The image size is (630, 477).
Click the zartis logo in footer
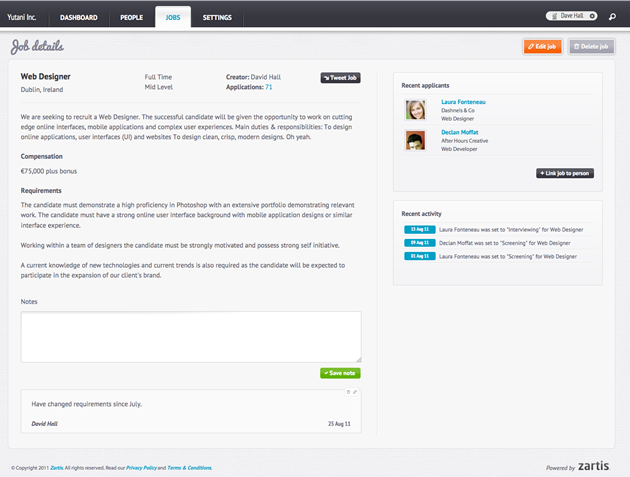594,466
